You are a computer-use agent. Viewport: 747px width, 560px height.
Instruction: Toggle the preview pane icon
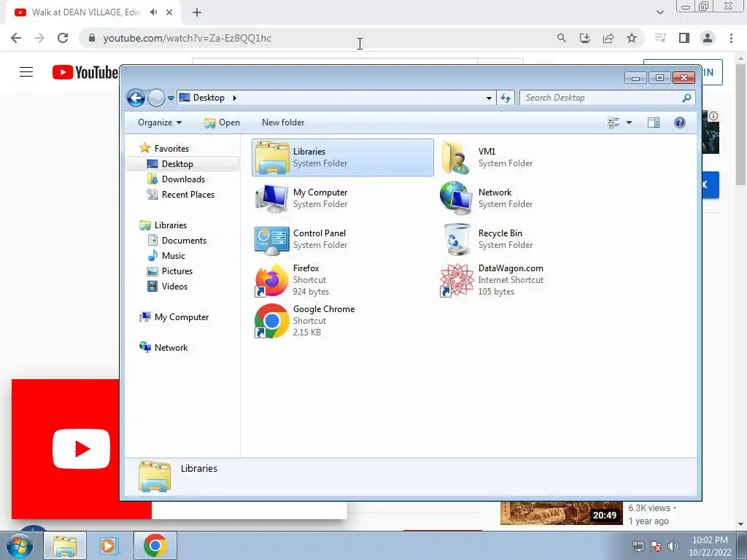point(654,122)
